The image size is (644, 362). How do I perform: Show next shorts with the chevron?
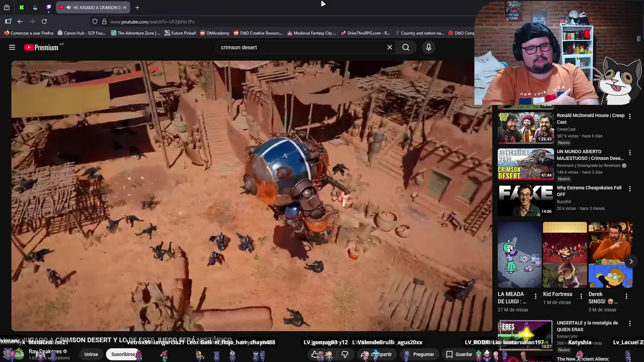coord(631,261)
